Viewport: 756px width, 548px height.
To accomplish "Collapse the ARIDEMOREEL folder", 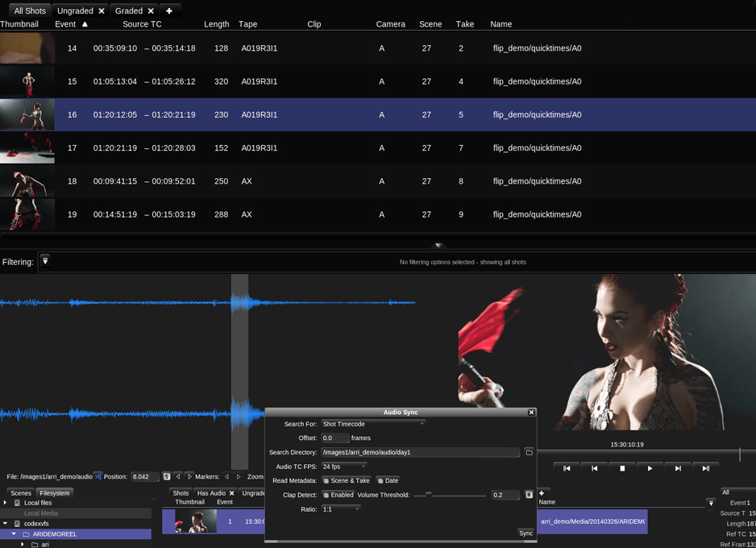I will pos(15,534).
